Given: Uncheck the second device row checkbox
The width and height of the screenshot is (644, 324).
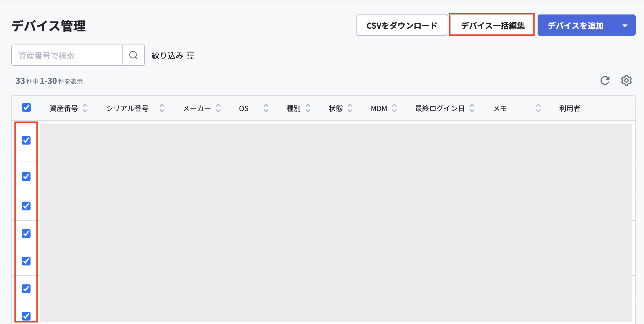Looking at the screenshot, I should [26, 176].
